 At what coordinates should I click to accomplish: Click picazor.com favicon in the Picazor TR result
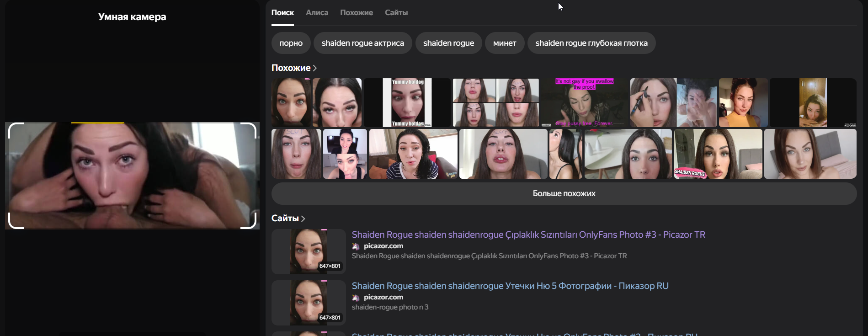356,246
